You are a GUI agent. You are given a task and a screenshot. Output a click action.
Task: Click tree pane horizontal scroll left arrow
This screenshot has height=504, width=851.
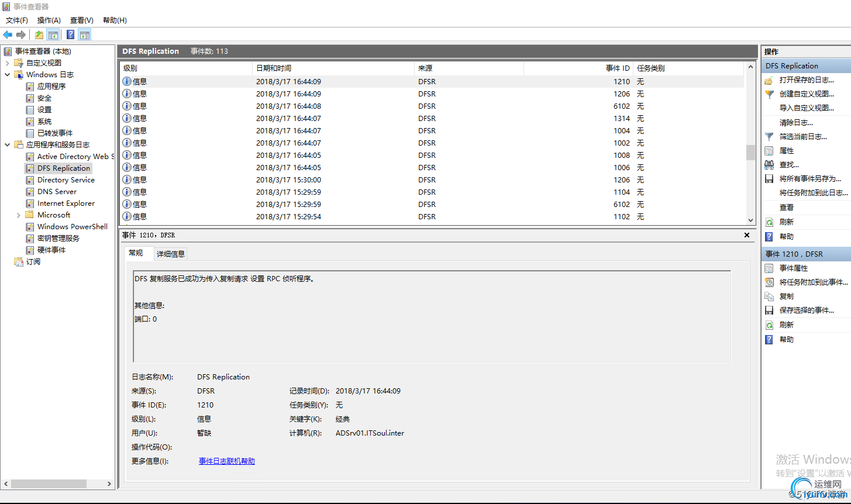point(6,484)
